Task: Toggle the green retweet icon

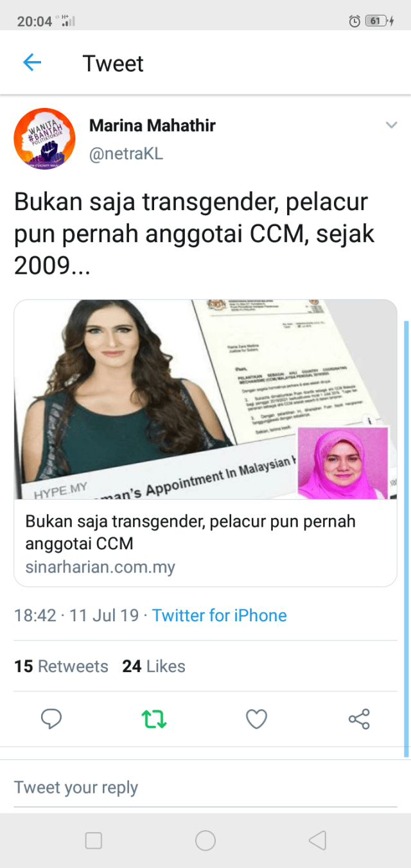Action: [154, 719]
